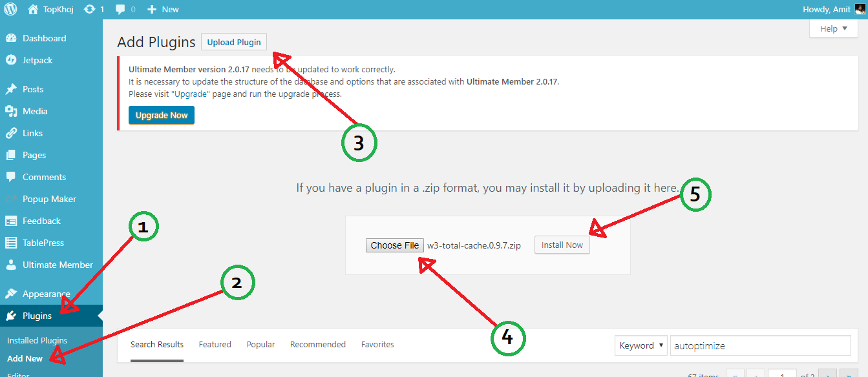Open Appearance via its paintbrush icon

[x=11, y=294]
